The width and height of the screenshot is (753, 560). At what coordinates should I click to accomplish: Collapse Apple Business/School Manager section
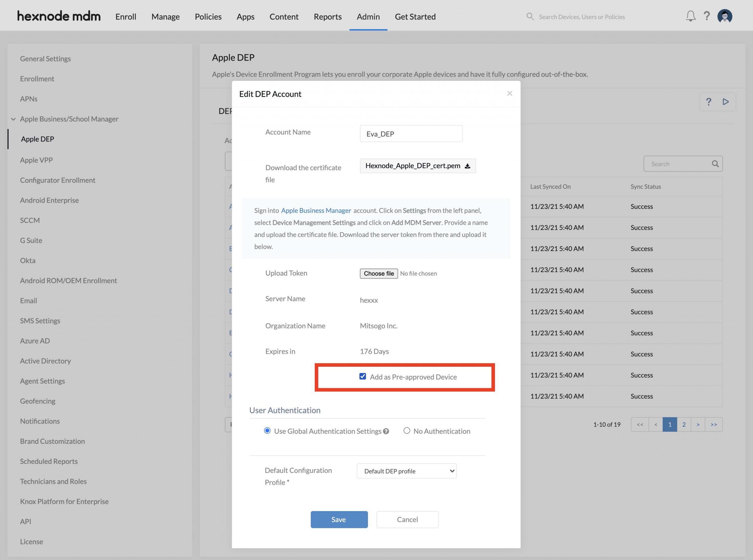point(13,119)
